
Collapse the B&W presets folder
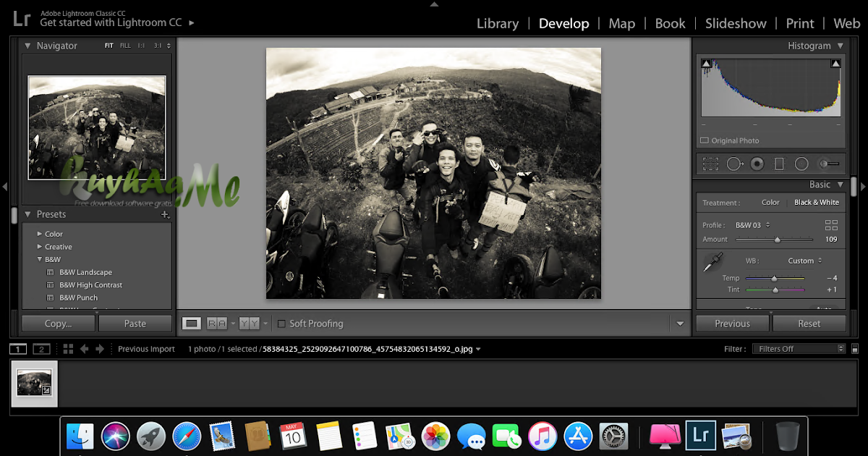40,259
